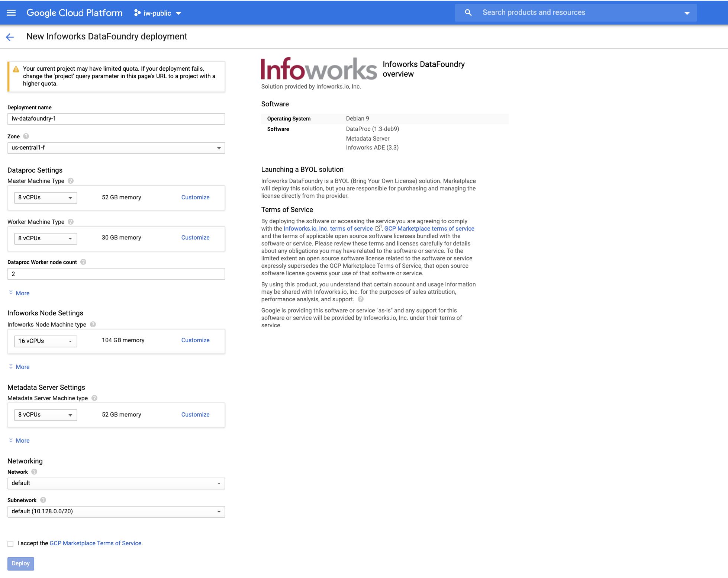Show help for Zone
This screenshot has width=728, height=578.
(26, 136)
